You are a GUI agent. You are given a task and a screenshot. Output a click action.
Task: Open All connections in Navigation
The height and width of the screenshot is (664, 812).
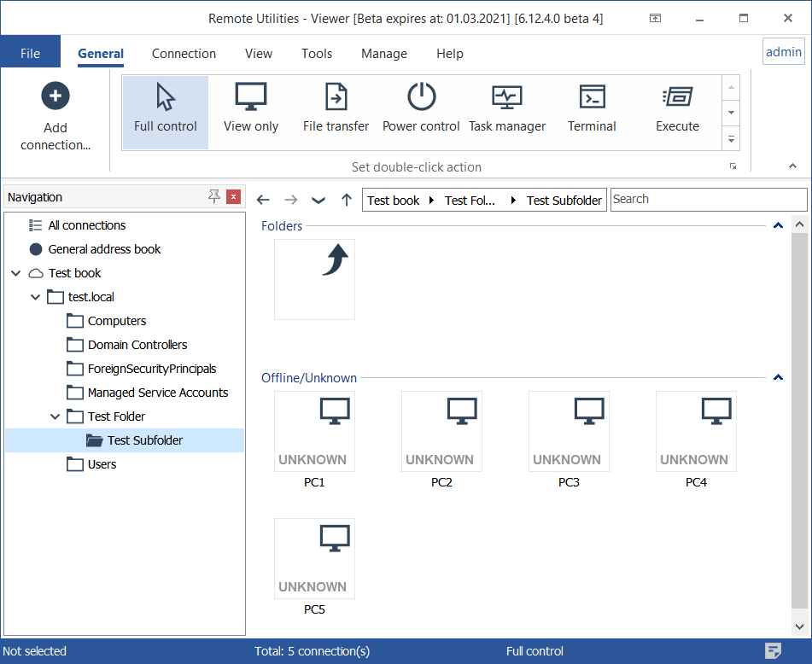coord(86,225)
